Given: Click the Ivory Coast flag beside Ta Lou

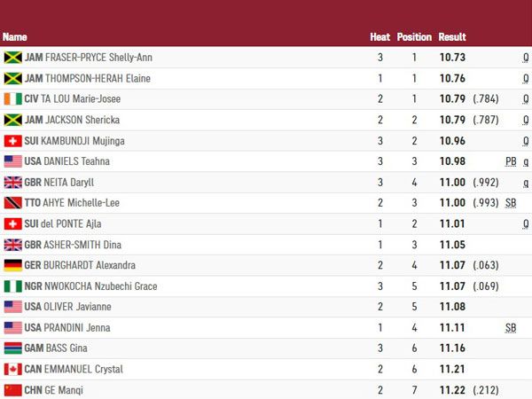Looking at the screenshot, I should tap(12, 99).
